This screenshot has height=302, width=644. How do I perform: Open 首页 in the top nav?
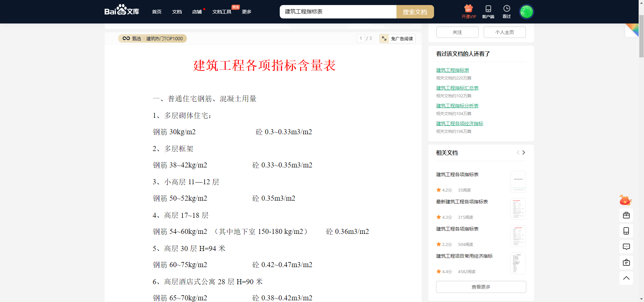[157, 12]
